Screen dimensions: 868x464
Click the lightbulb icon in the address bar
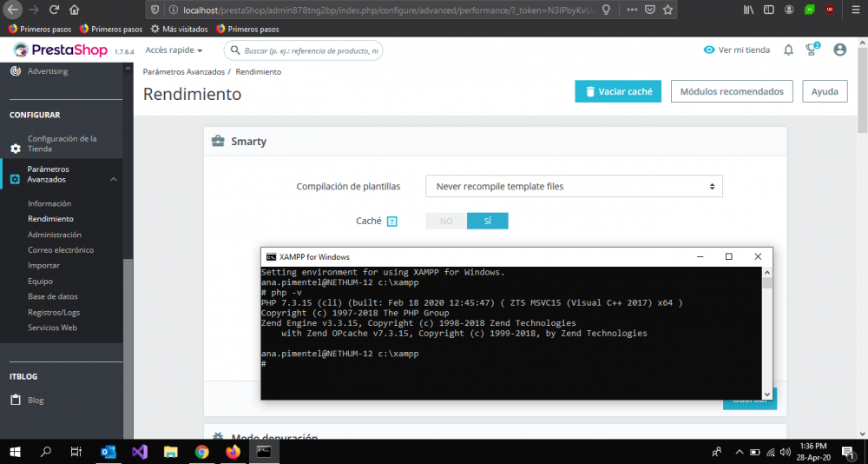tap(606, 10)
